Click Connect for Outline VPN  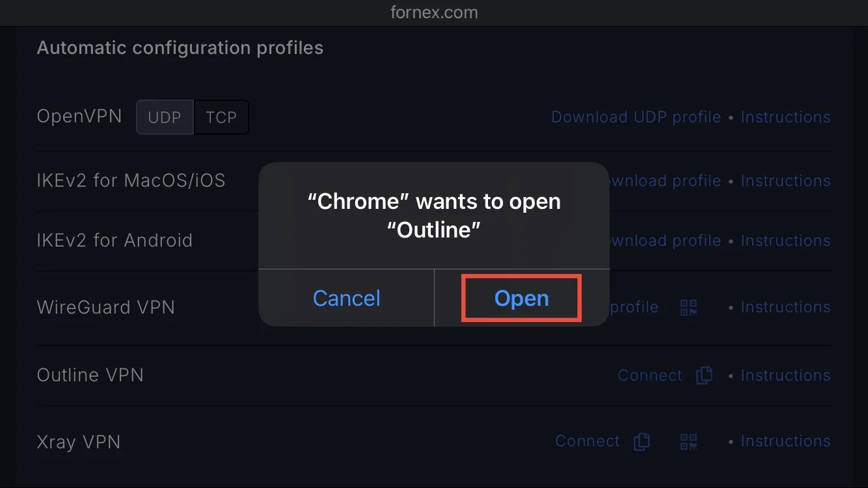point(649,375)
